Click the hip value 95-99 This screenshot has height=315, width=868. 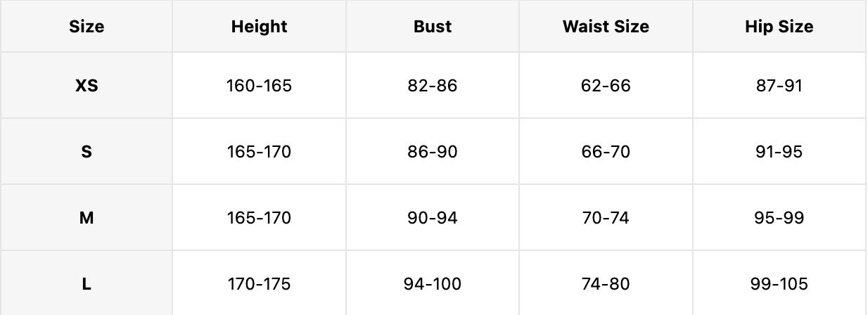tap(779, 218)
